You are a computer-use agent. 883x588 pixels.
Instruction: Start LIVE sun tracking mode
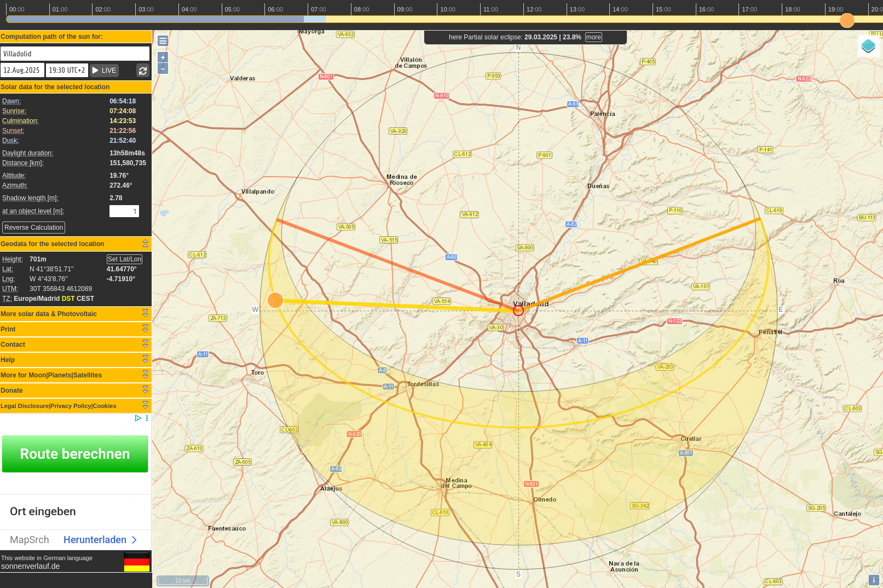tap(104, 71)
